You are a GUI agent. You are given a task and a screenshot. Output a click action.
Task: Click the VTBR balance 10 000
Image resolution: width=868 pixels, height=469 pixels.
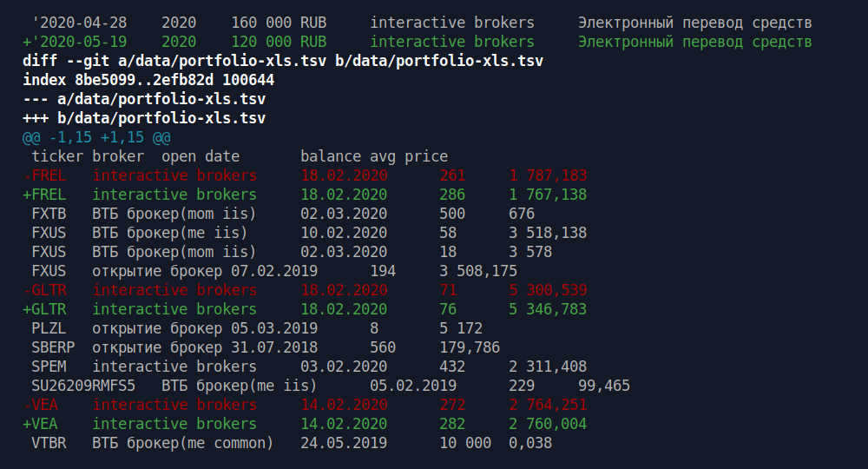tap(465, 443)
